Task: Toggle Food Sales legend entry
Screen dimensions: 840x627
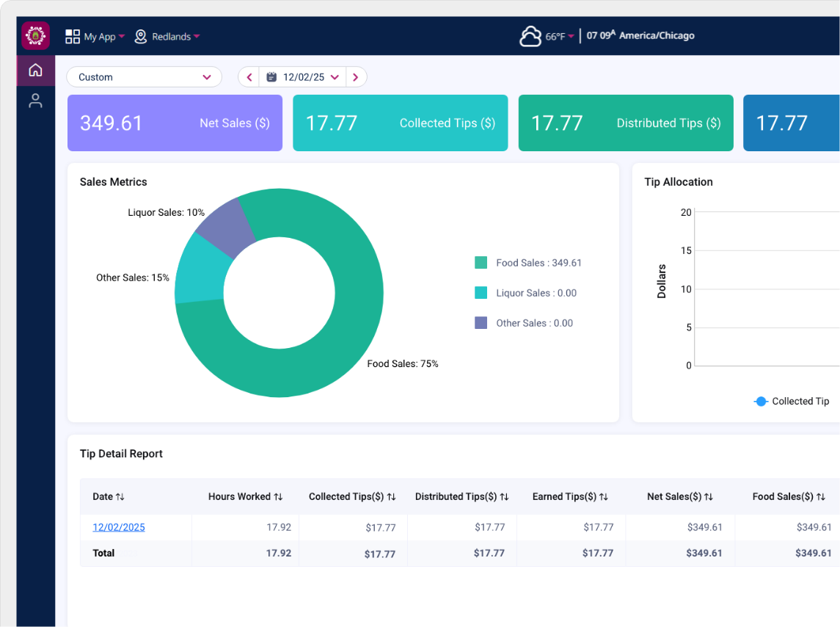Action: click(529, 263)
